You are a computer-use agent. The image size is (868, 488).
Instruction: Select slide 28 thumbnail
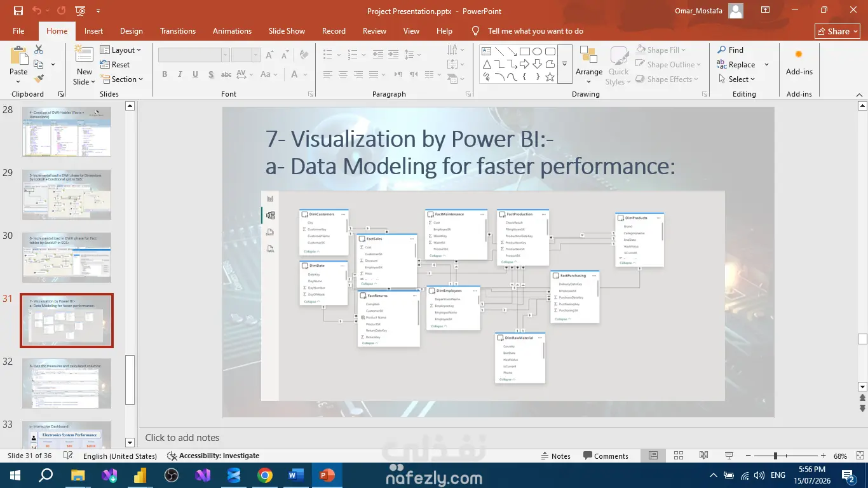coord(67,132)
